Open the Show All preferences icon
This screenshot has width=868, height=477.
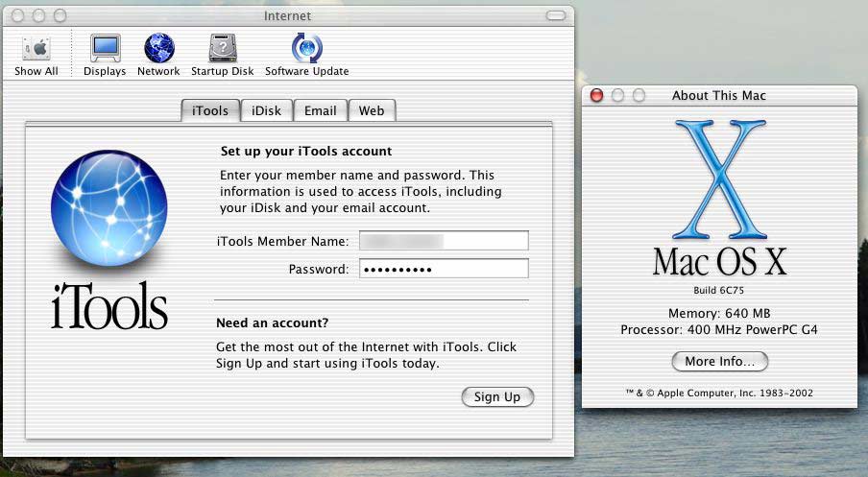click(x=36, y=56)
